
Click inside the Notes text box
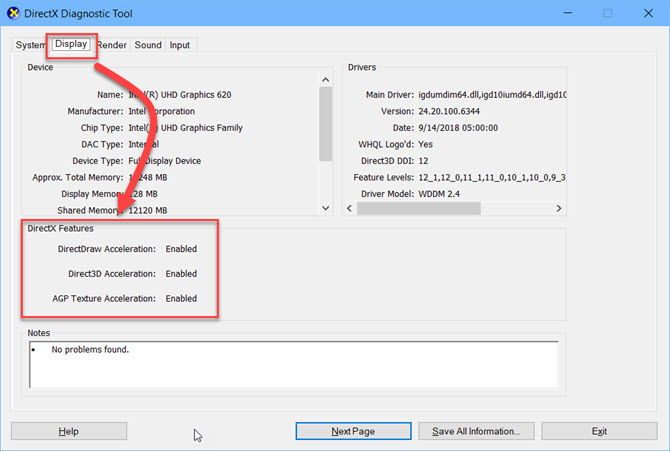point(294,364)
